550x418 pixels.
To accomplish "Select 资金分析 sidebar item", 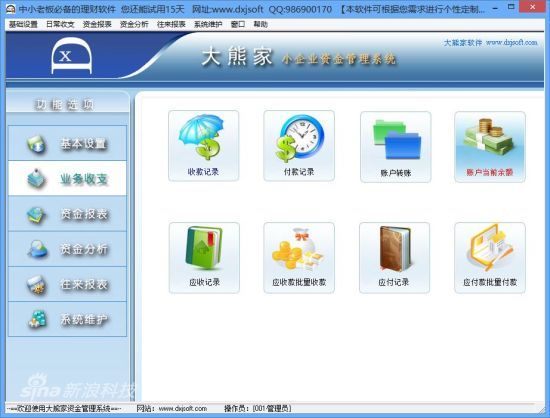I will (x=67, y=249).
